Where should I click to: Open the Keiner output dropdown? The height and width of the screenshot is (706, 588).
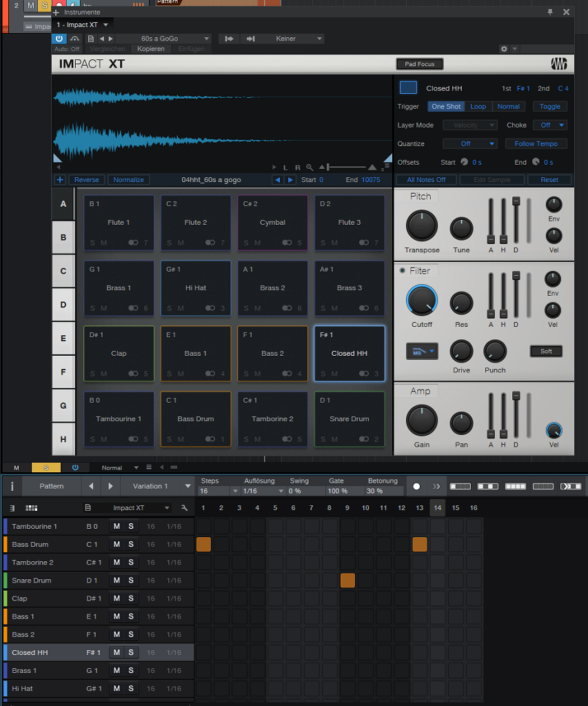click(x=319, y=39)
